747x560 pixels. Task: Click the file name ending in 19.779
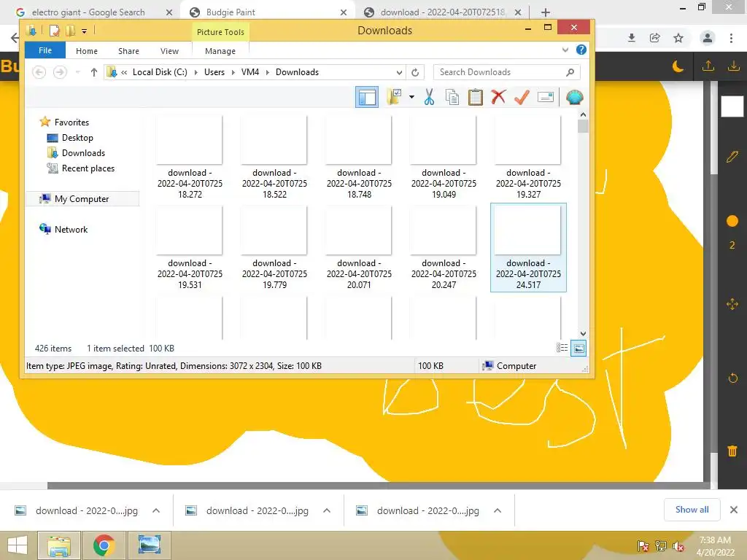click(274, 274)
